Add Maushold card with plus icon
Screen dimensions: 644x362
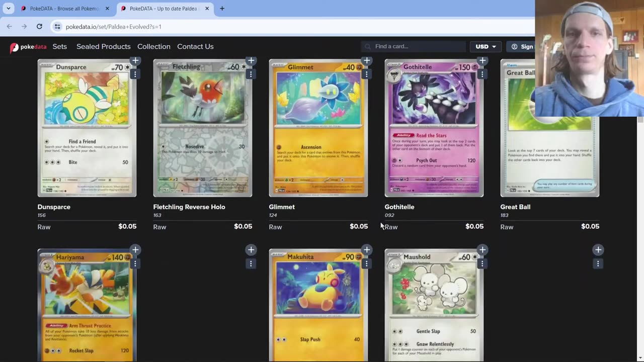coord(482,250)
